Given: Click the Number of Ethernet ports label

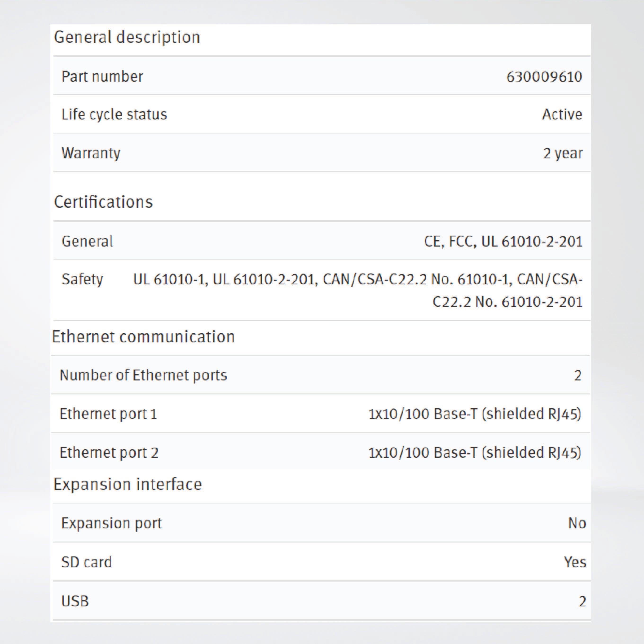Looking at the screenshot, I should click(x=143, y=375).
